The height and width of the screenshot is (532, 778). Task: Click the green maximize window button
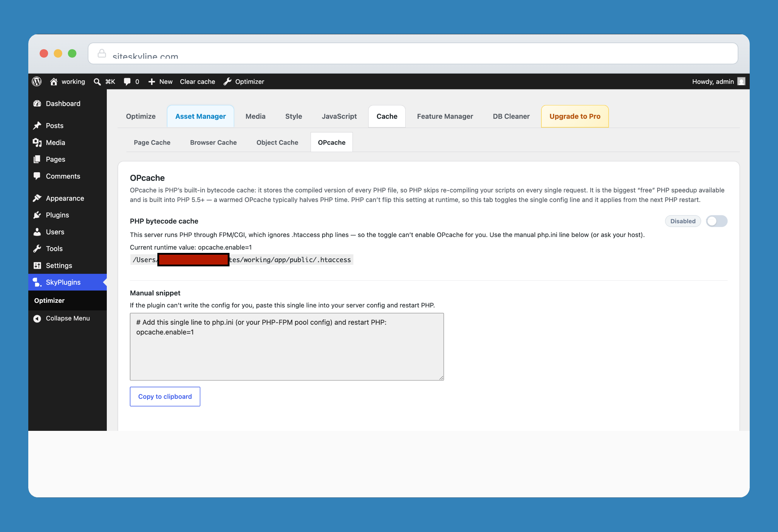pyautogui.click(x=72, y=53)
